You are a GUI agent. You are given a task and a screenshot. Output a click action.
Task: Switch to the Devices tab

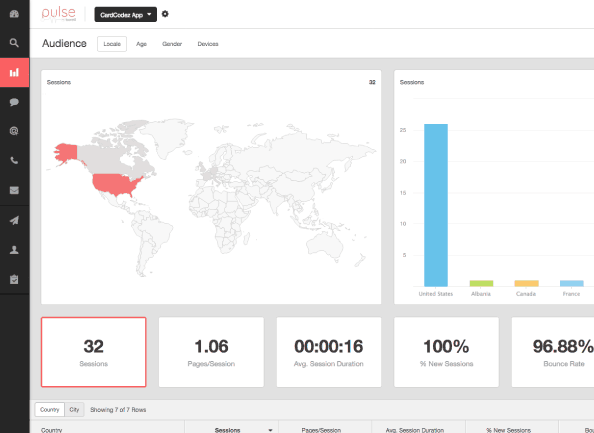coord(208,44)
